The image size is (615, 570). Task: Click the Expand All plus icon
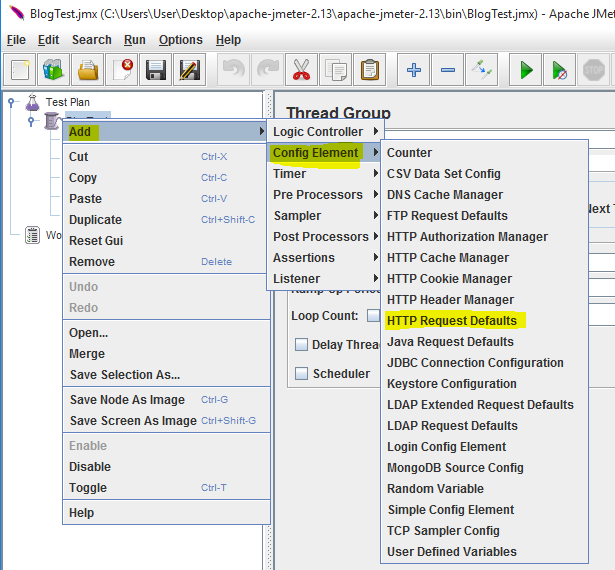click(x=414, y=71)
